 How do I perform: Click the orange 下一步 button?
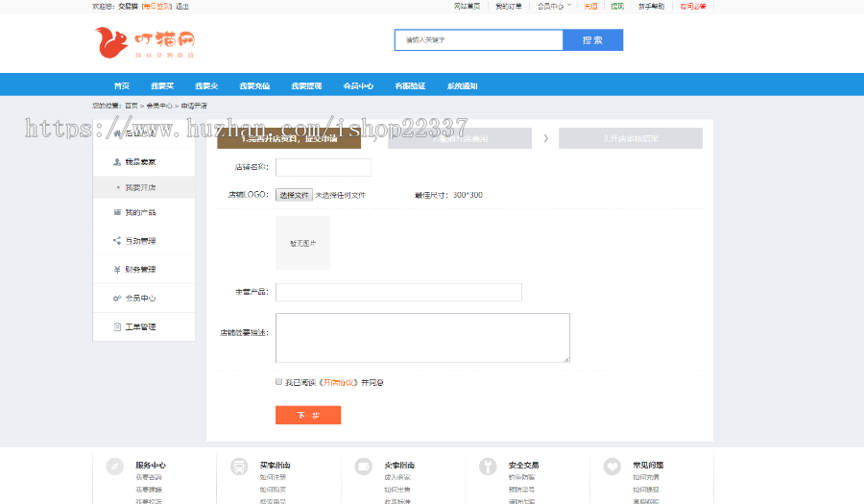(x=308, y=415)
